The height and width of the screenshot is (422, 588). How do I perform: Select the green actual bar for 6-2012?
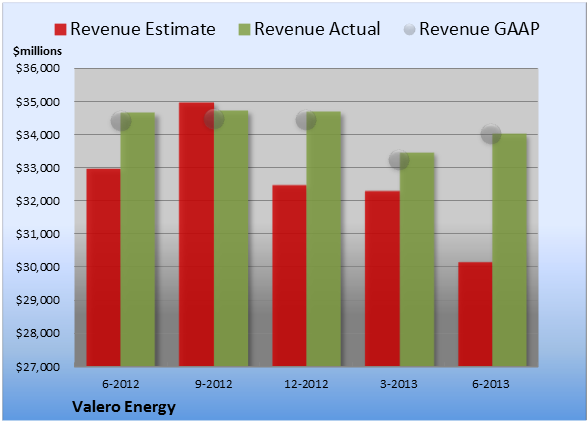tap(138, 239)
